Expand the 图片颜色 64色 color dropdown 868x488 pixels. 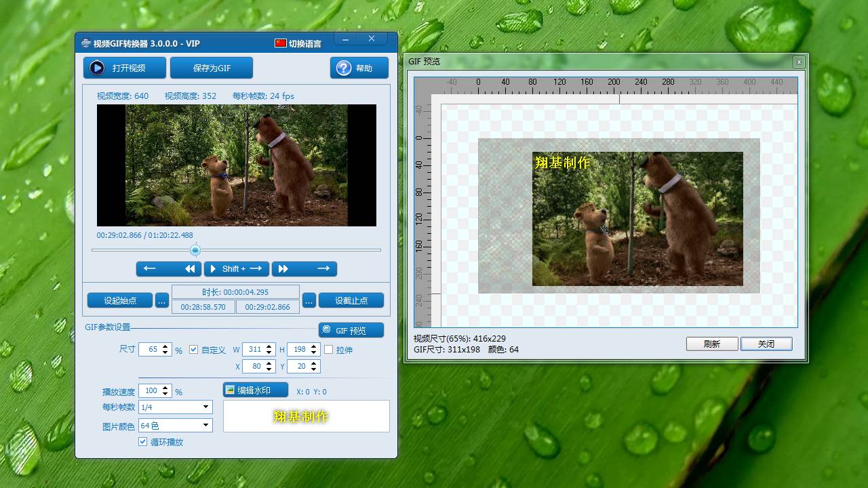click(x=205, y=425)
